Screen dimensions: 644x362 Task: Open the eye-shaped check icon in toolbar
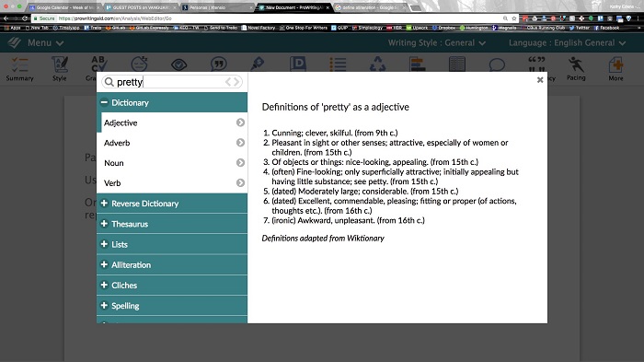(179, 64)
